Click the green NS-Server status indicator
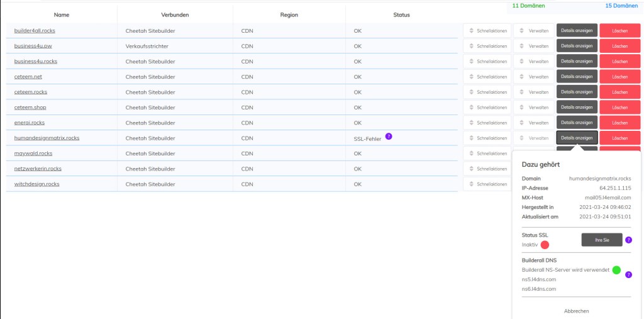 (x=616, y=270)
